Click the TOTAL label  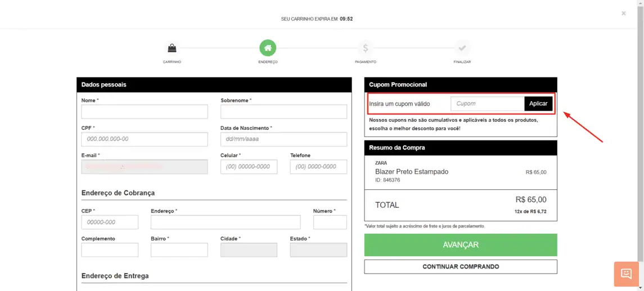pos(387,205)
